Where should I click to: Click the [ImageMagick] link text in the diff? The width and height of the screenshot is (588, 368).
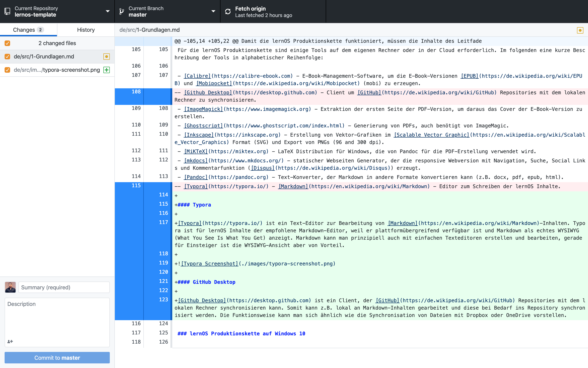203,109
